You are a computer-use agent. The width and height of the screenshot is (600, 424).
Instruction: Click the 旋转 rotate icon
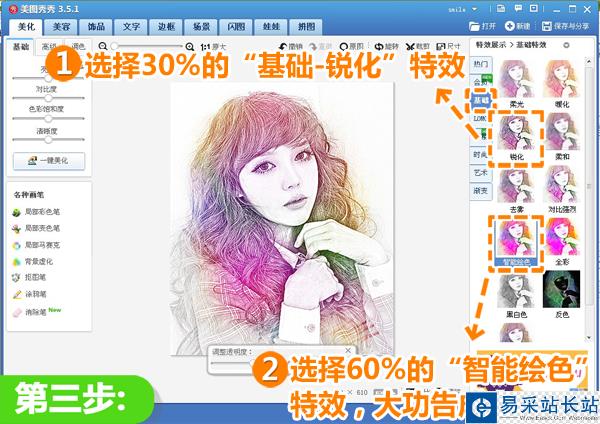379,47
